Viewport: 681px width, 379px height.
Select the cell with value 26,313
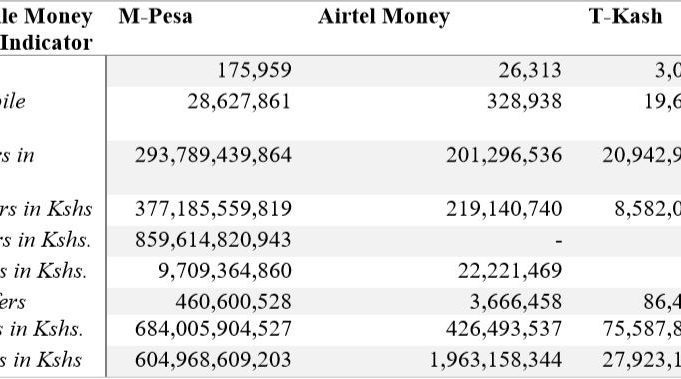530,70
